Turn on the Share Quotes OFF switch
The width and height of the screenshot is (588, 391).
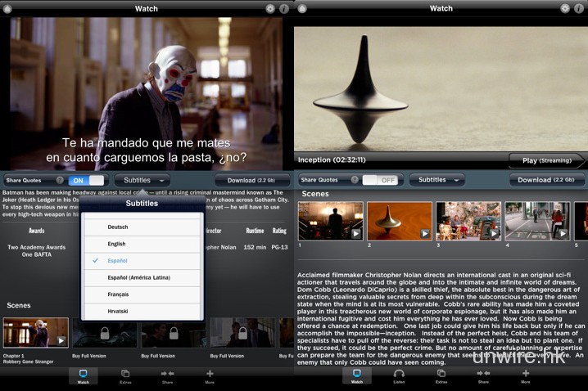click(x=379, y=180)
